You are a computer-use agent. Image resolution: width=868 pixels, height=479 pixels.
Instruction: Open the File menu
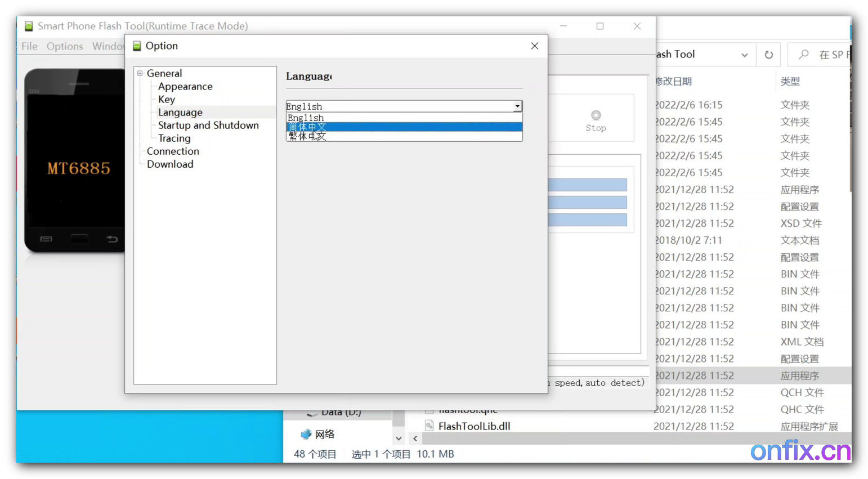pos(28,46)
